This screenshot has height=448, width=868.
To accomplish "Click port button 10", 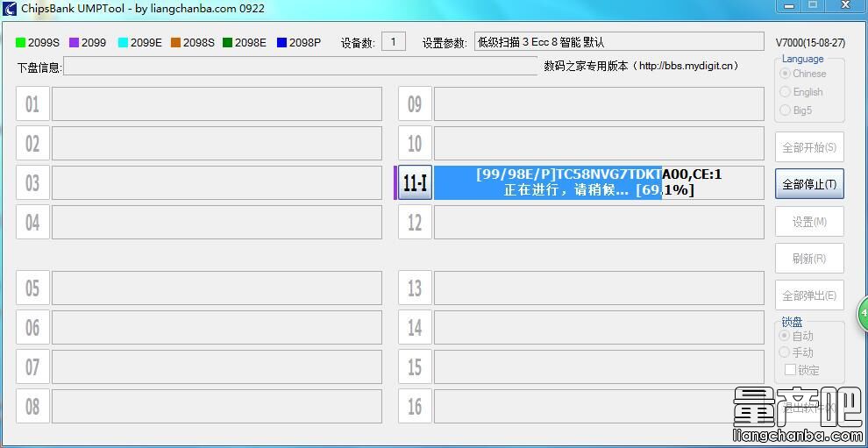I will (416, 144).
